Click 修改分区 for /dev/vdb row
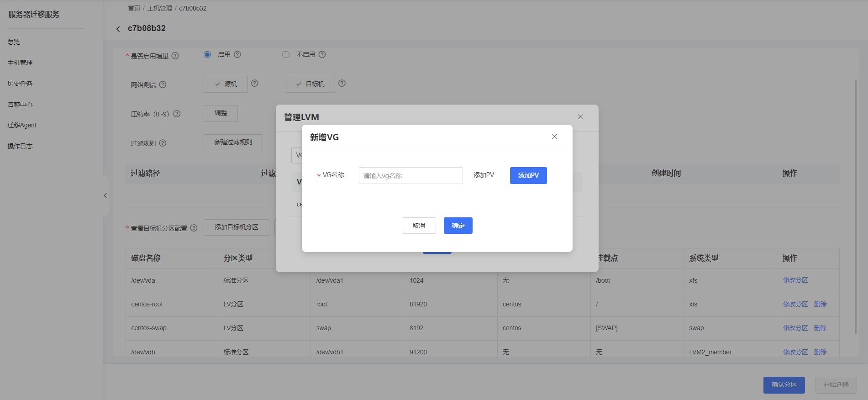 point(795,352)
